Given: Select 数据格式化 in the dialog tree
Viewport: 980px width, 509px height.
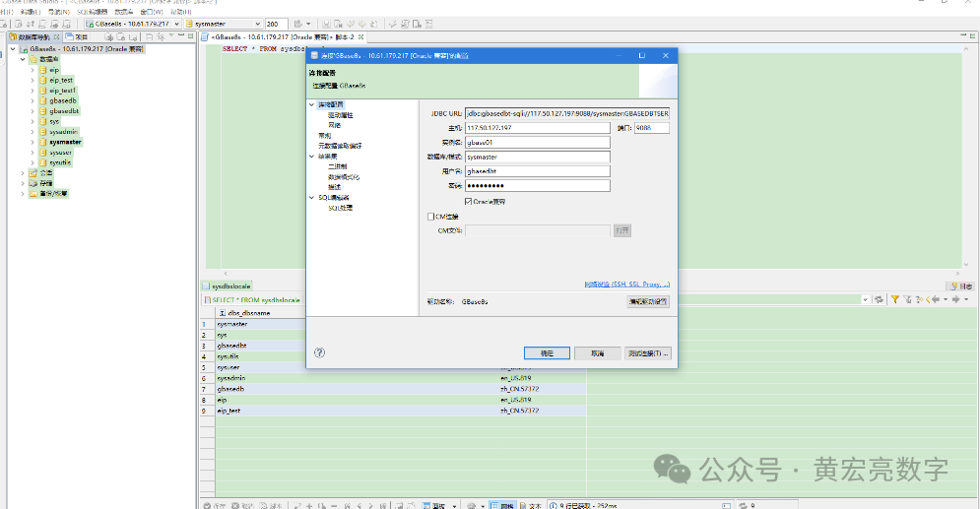Looking at the screenshot, I should pos(344,177).
